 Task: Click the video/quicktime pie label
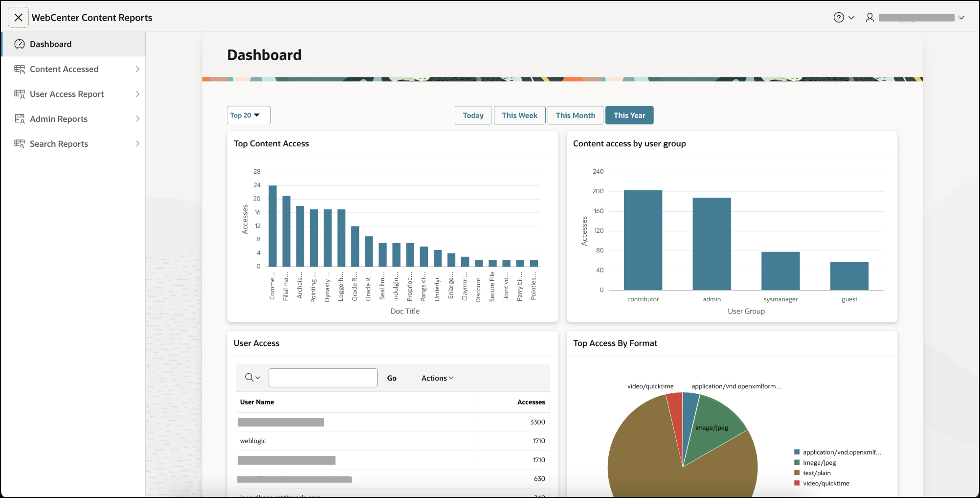point(650,386)
